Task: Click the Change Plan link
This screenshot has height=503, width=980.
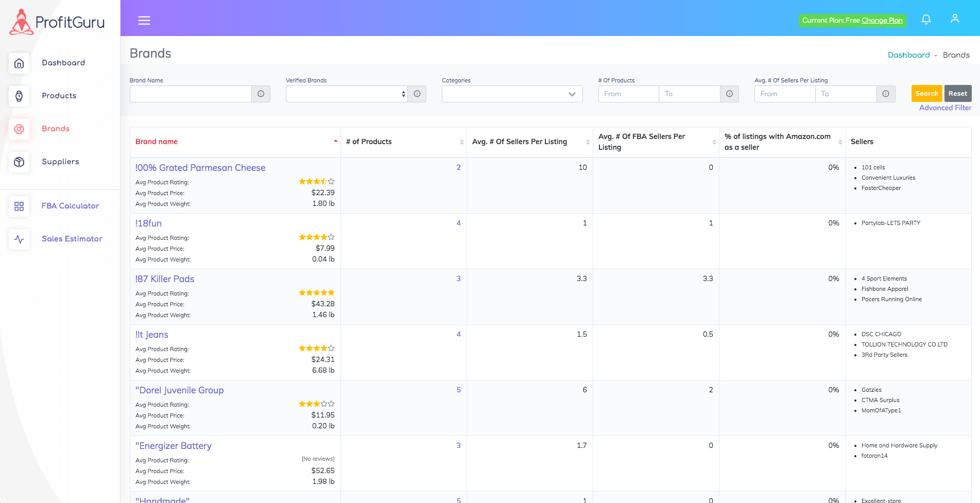Action: click(882, 20)
